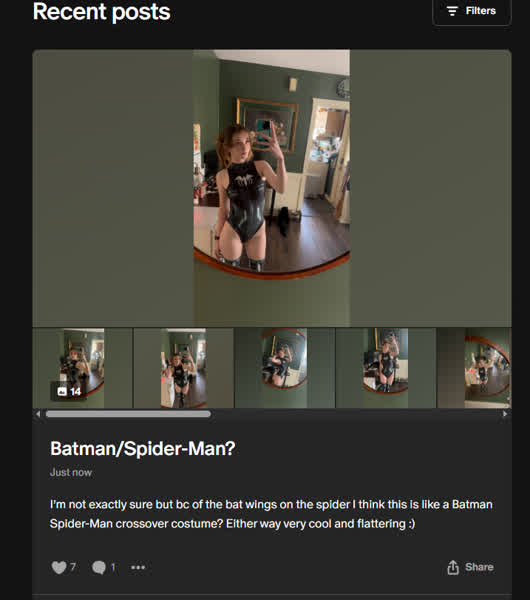Click the left scroll arrow
The height and width of the screenshot is (600, 530).
(38, 414)
